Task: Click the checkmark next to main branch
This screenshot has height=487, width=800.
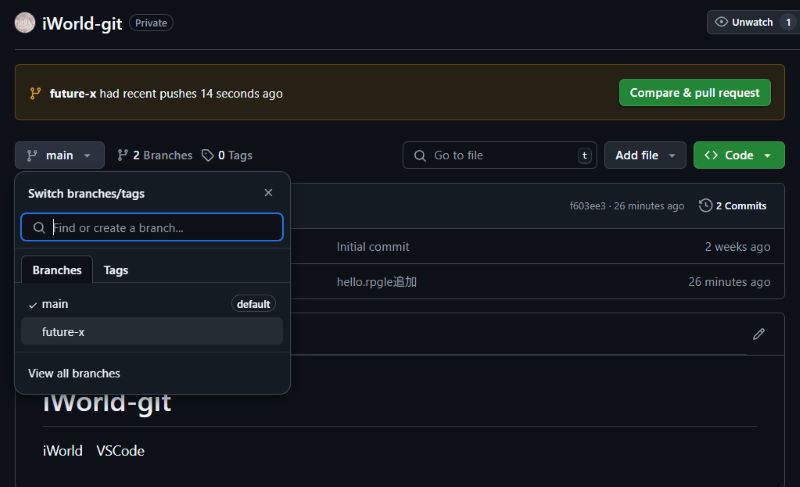Action: tap(33, 305)
